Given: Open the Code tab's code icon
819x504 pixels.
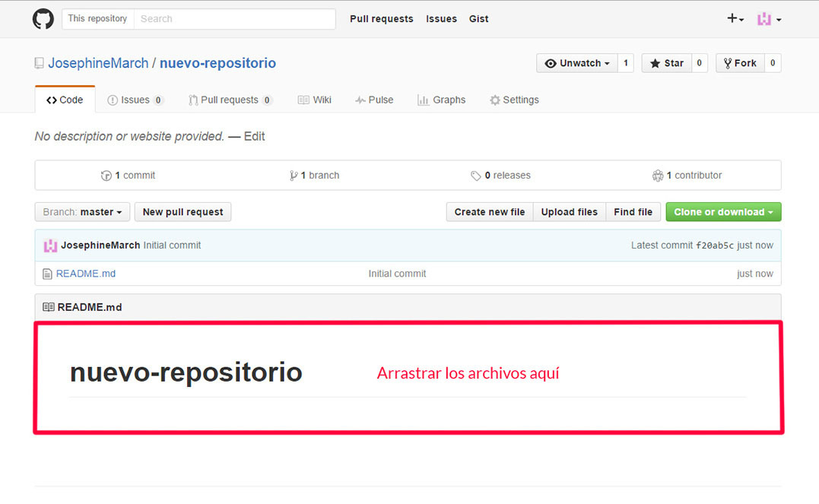Looking at the screenshot, I should 52,99.
